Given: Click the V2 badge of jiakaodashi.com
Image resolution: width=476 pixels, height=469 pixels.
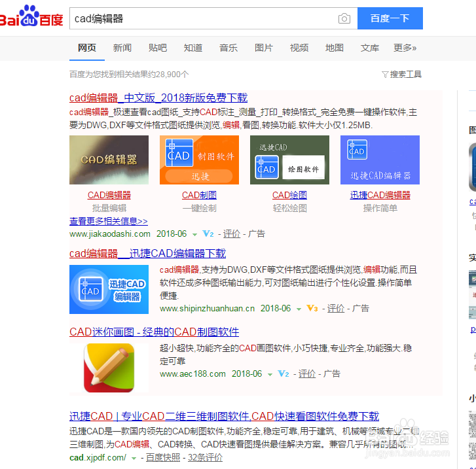Looking at the screenshot, I should pyautogui.click(x=208, y=234).
